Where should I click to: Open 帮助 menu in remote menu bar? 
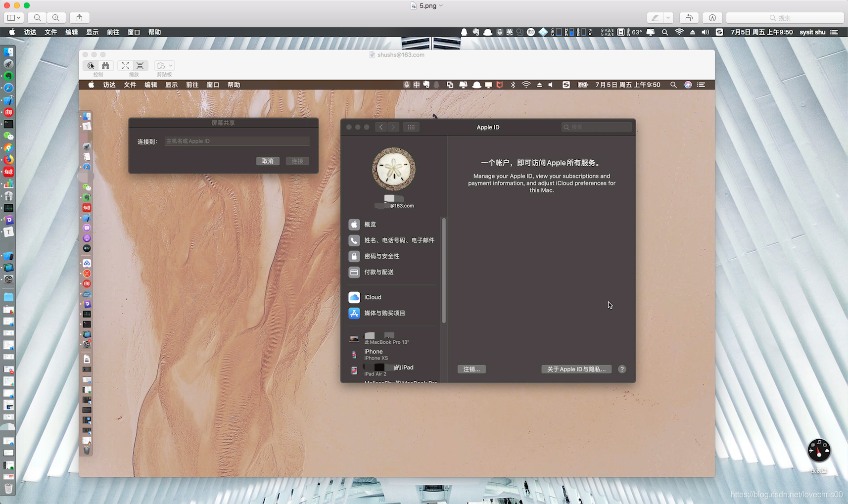[234, 85]
